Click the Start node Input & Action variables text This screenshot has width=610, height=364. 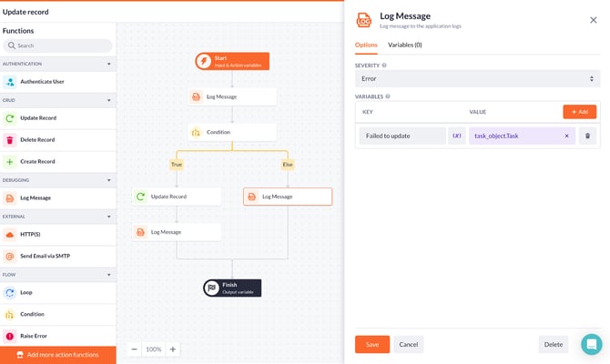click(238, 66)
